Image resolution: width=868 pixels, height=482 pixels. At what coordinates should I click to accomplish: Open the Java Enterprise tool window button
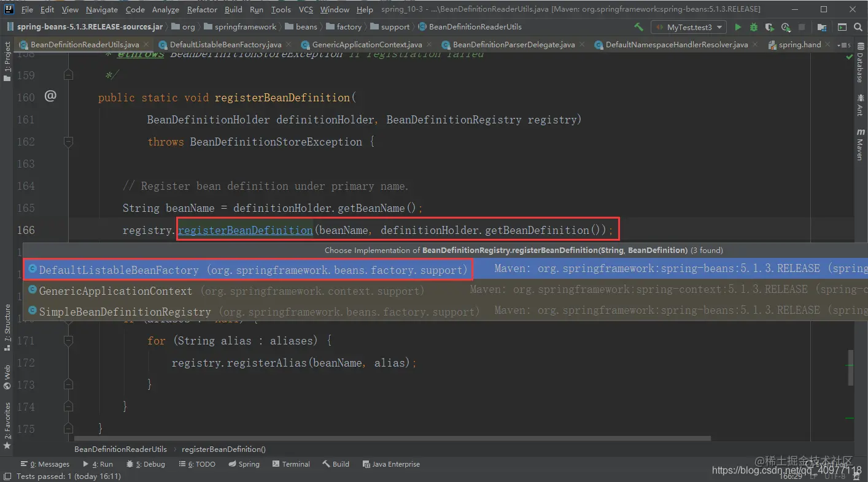click(x=391, y=464)
